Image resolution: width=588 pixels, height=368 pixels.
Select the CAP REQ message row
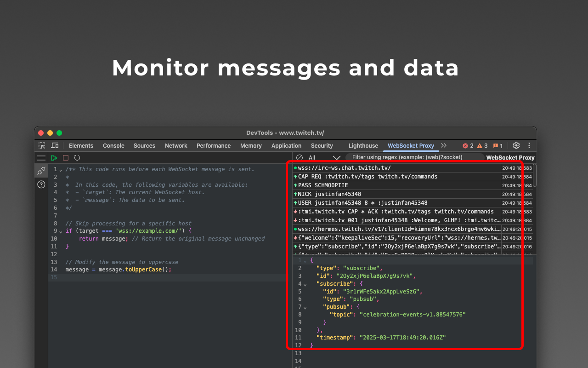coord(413,177)
